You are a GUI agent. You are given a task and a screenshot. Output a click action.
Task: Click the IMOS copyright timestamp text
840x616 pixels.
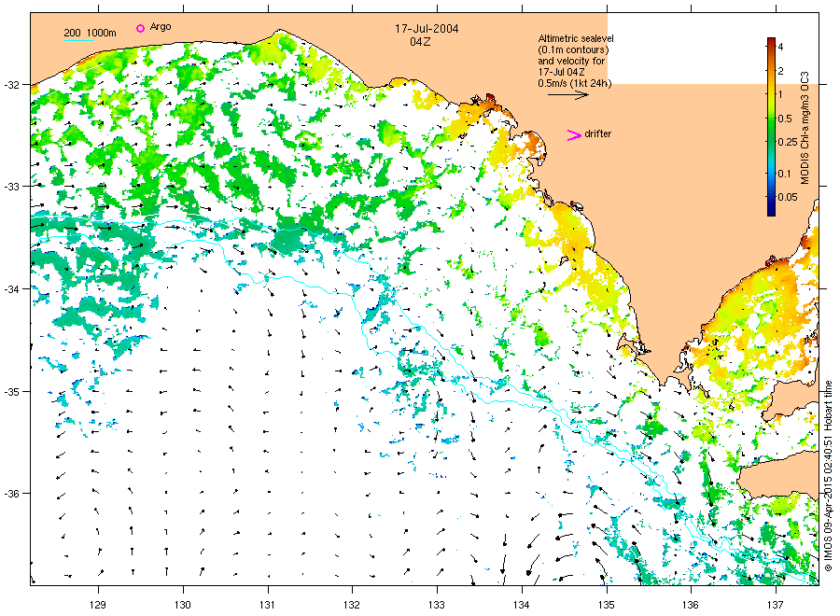pyautogui.click(x=828, y=476)
